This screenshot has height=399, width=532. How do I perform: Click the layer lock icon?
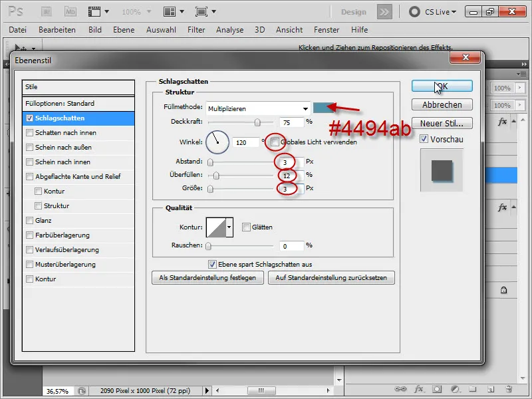point(504,290)
